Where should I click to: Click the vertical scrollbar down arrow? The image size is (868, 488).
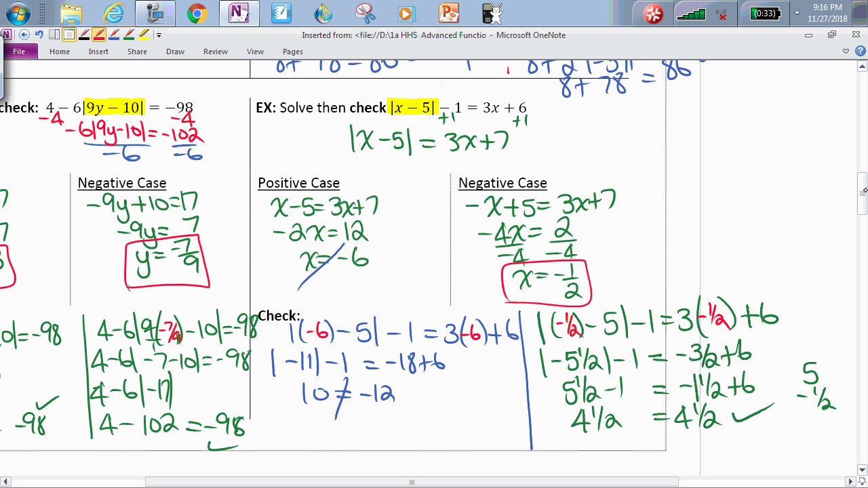click(862, 470)
